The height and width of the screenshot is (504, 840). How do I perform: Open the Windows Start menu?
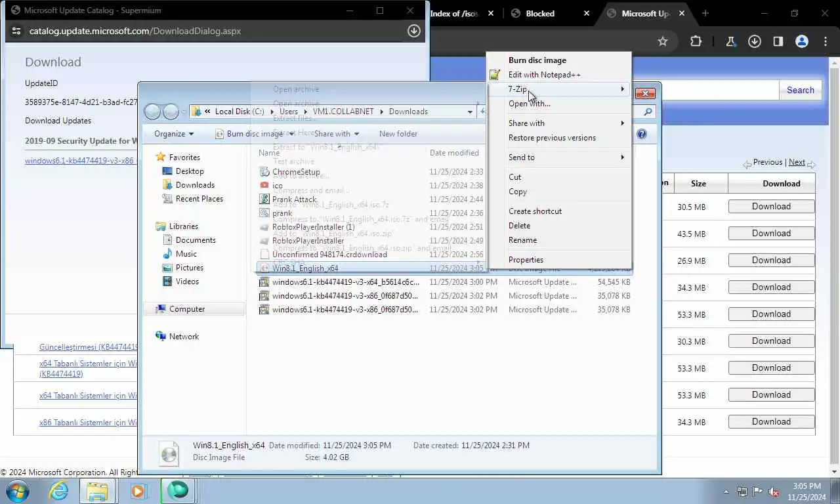click(x=18, y=491)
